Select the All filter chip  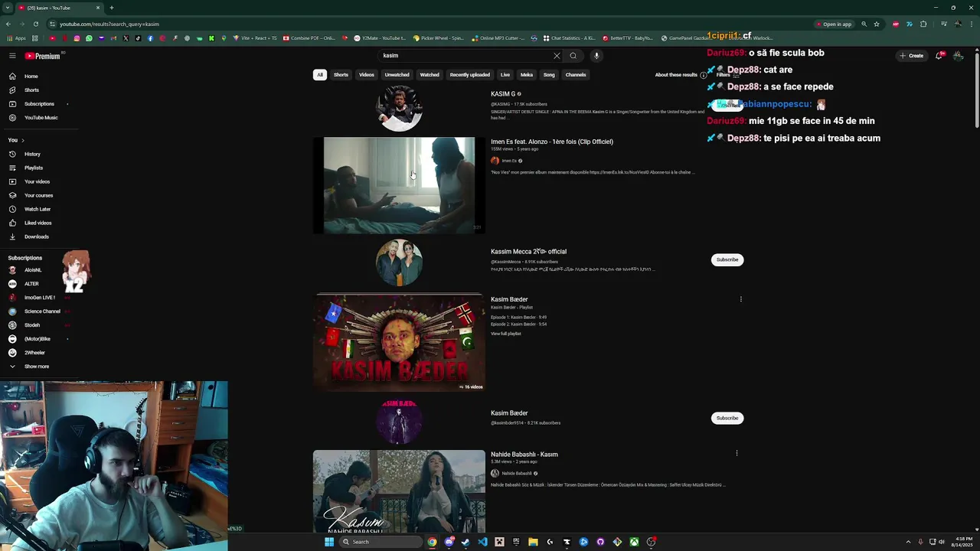[320, 75]
